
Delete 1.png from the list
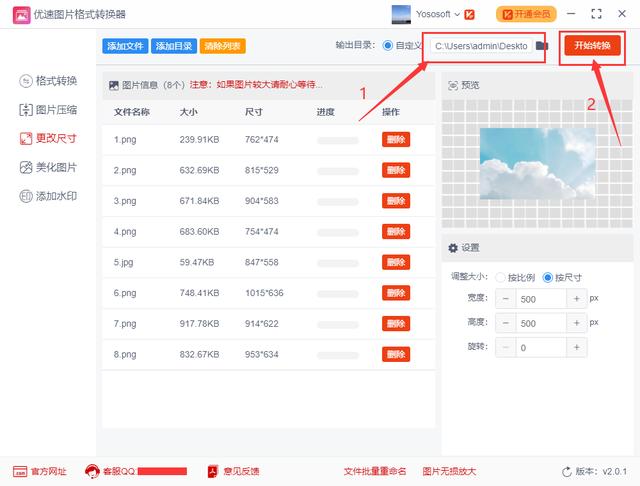tap(396, 140)
